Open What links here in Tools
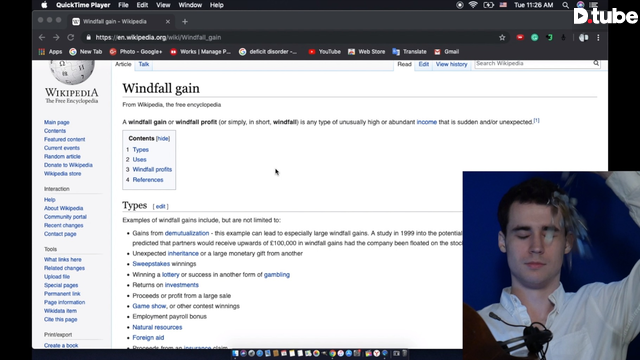The height and width of the screenshot is (360, 640). 62,260
